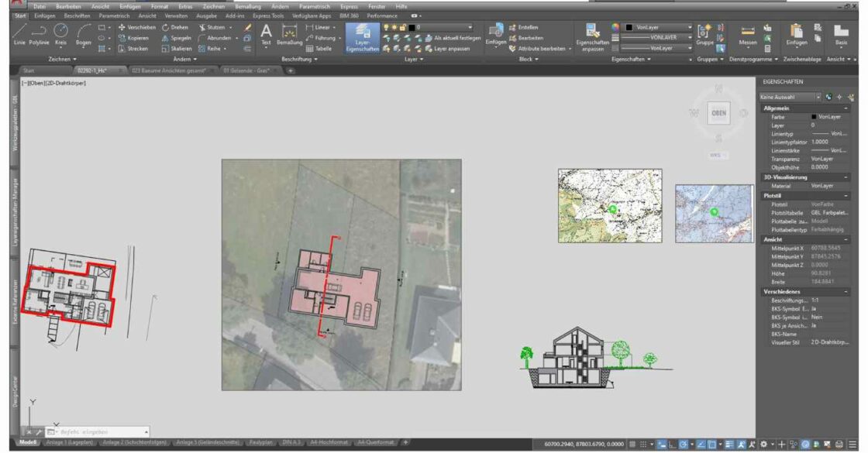This screenshot has height=453, width=868.
Task: Toggle snap mode in status bar
Action: click(643, 444)
